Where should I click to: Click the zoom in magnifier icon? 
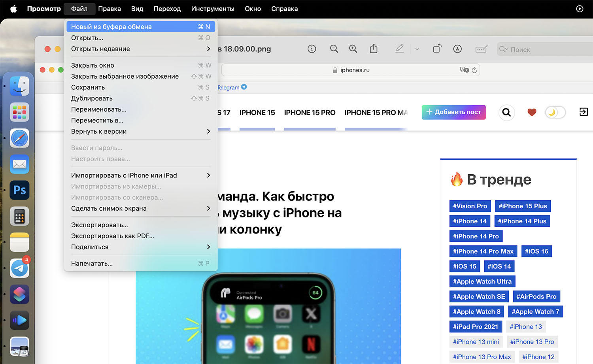(x=353, y=49)
